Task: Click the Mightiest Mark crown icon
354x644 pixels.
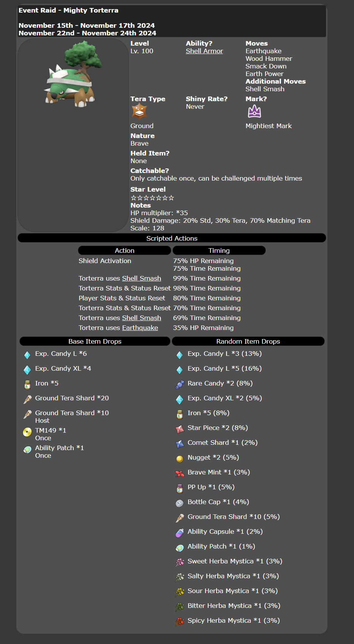Action: tap(254, 112)
